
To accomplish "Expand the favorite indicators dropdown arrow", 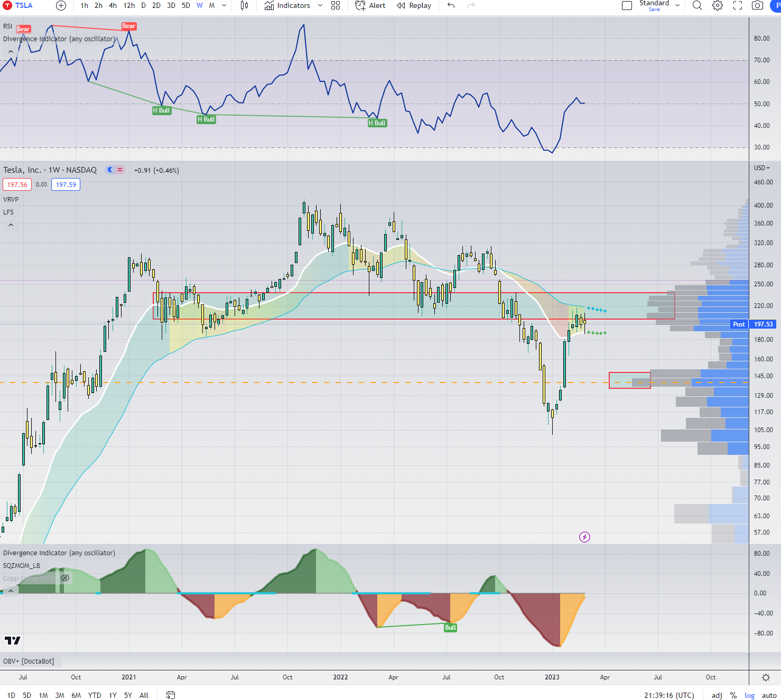I will click(x=320, y=5).
